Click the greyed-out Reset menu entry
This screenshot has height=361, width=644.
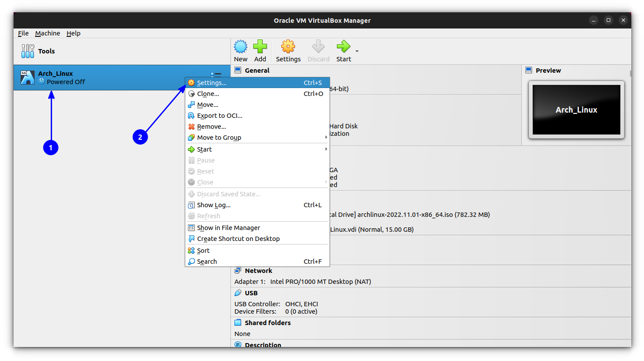(257, 171)
